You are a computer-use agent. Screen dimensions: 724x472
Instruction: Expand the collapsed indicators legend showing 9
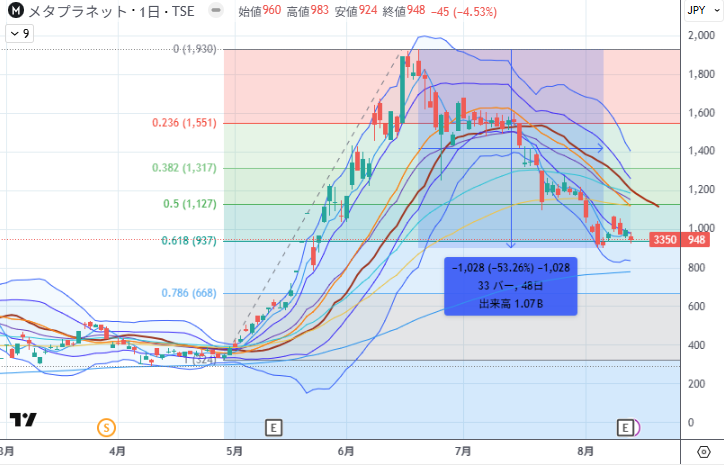tap(20, 33)
